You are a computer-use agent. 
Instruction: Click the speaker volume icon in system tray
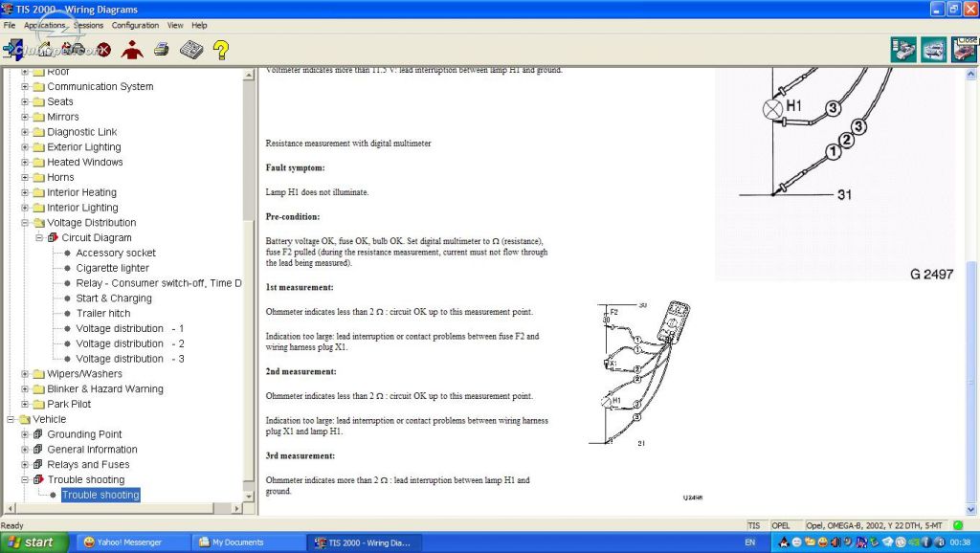835,542
